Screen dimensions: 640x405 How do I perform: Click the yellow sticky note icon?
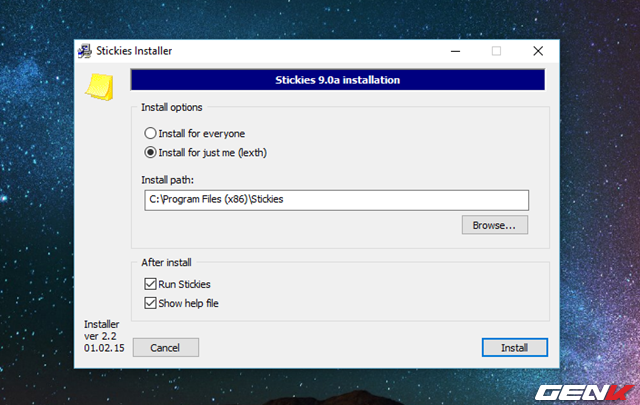pos(100,87)
